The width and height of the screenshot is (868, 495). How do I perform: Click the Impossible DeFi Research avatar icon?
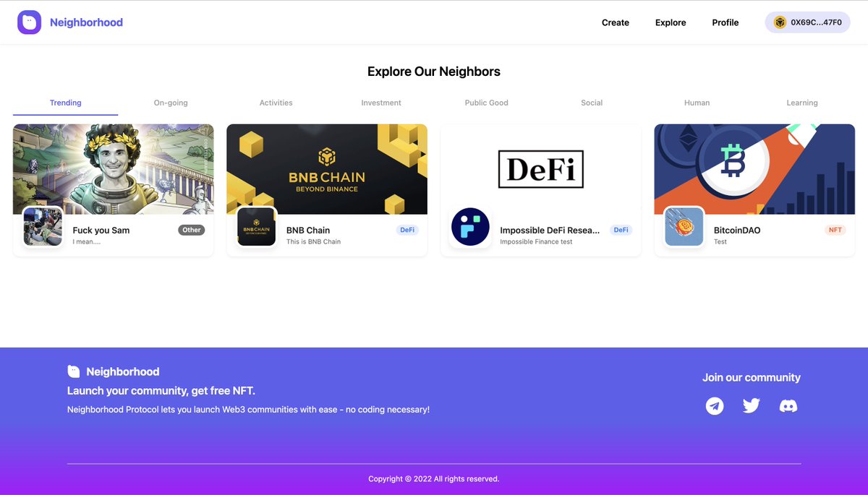click(470, 227)
